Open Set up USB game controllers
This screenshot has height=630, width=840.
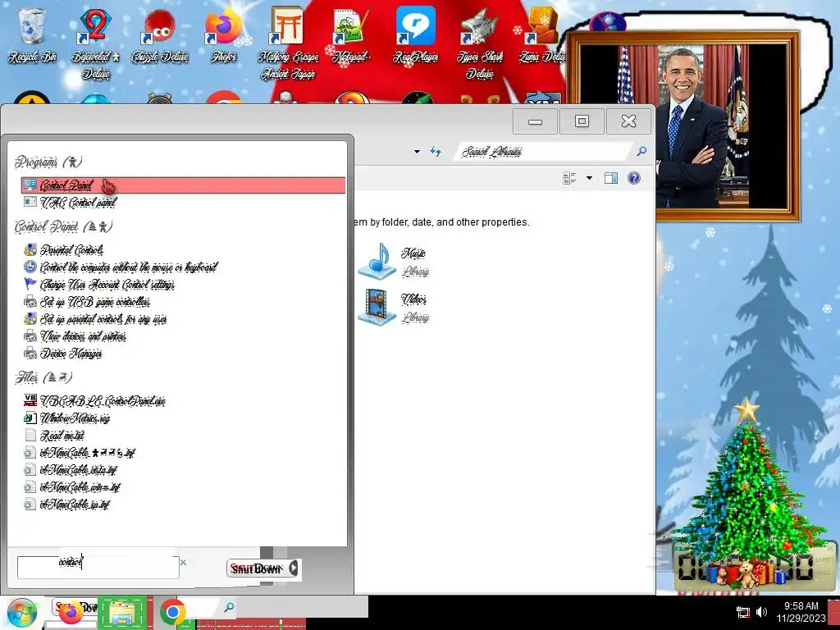(x=87, y=302)
